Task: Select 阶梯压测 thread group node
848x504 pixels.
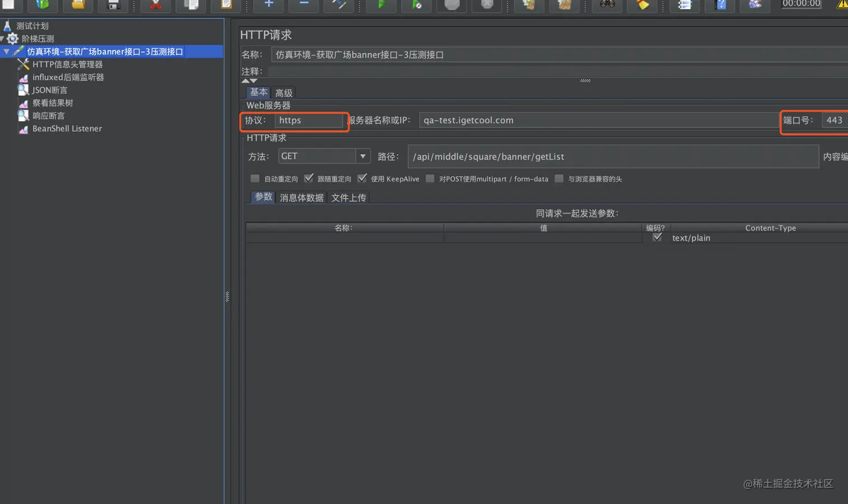Action: coord(38,39)
